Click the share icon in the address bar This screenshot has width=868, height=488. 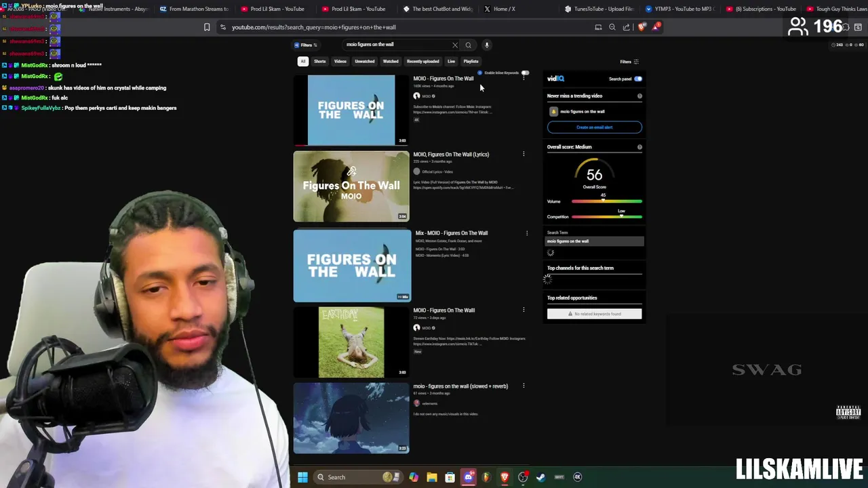(x=627, y=27)
